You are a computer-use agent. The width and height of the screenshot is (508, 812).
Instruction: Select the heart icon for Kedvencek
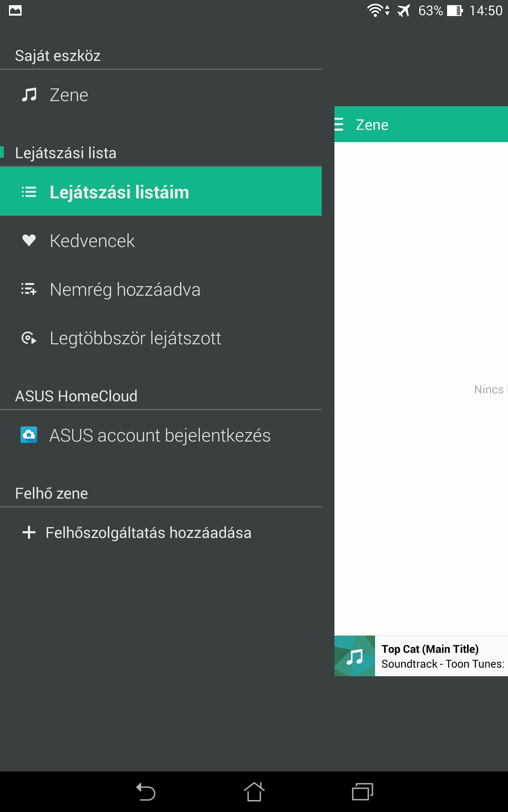(29, 240)
